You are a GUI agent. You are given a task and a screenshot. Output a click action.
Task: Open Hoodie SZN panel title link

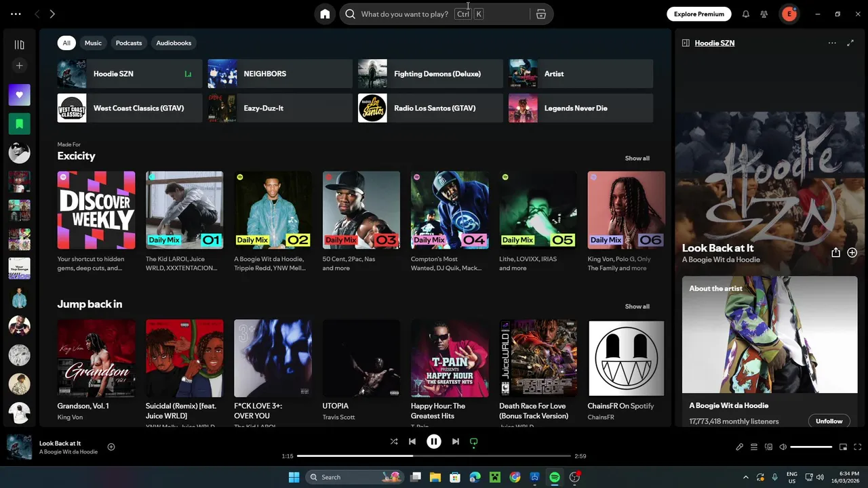pyautogui.click(x=714, y=43)
